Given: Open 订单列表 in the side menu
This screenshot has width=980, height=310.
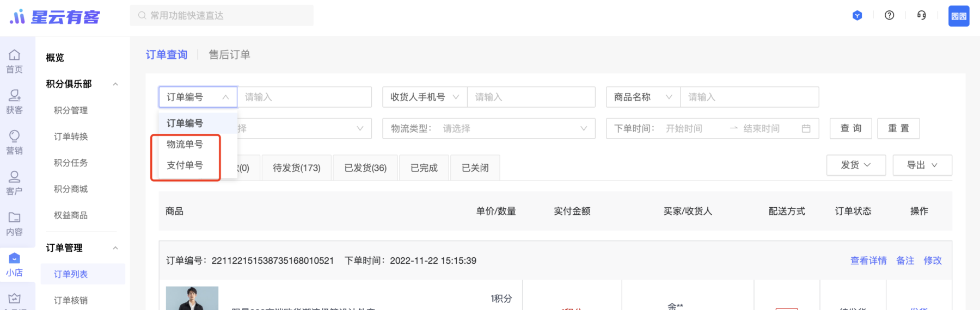Looking at the screenshot, I should tap(83, 274).
